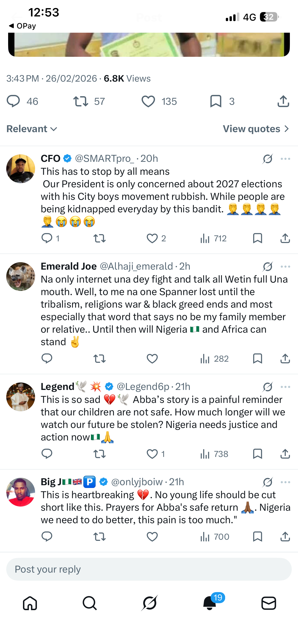Tap the Grok icon on CFO's reply
Viewport: 298px width, 644px height.
(x=267, y=159)
